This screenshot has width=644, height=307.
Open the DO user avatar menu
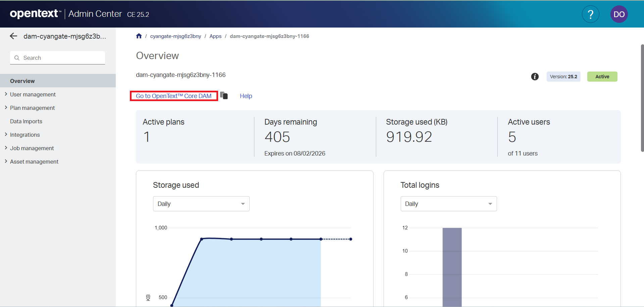618,14
